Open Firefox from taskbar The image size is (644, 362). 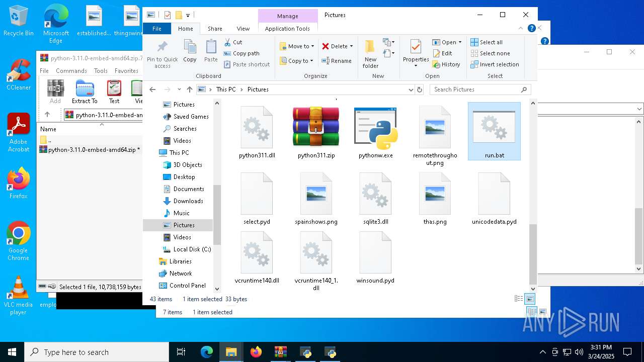pos(256,352)
